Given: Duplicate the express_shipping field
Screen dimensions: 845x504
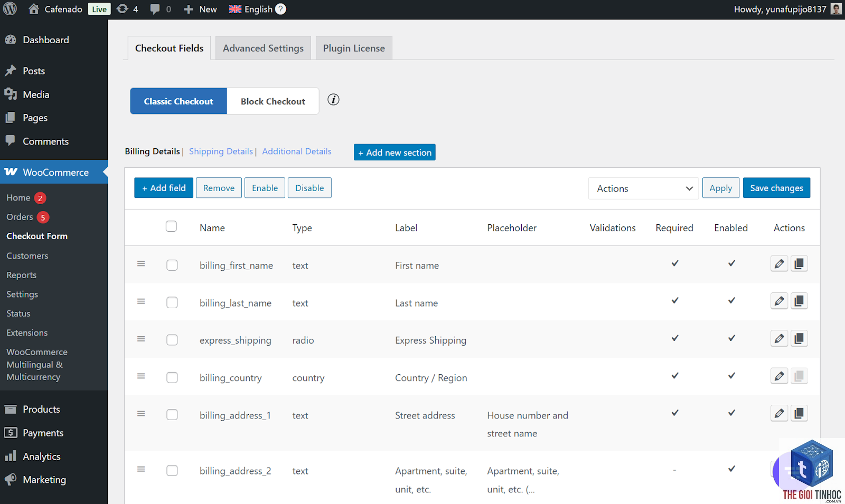Looking at the screenshot, I should coord(799,338).
